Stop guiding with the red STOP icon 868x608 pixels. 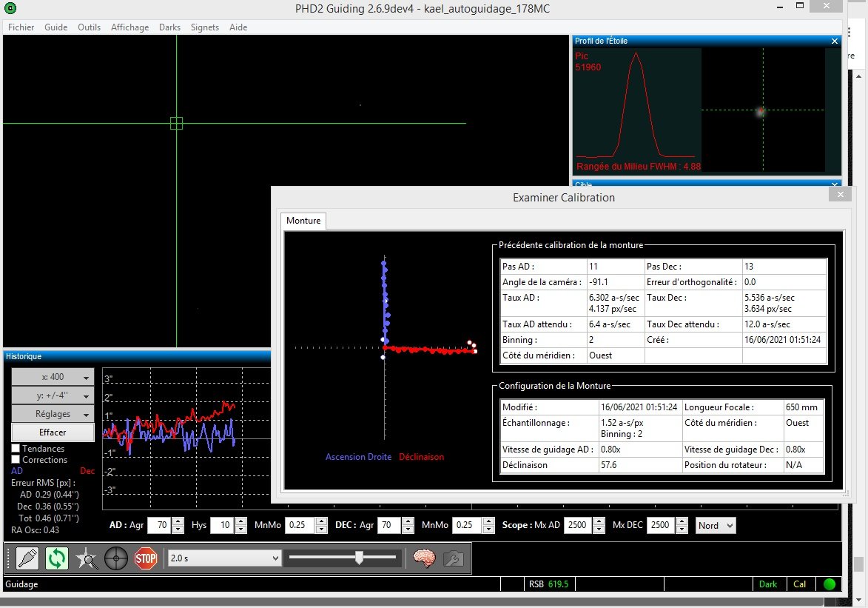146,558
